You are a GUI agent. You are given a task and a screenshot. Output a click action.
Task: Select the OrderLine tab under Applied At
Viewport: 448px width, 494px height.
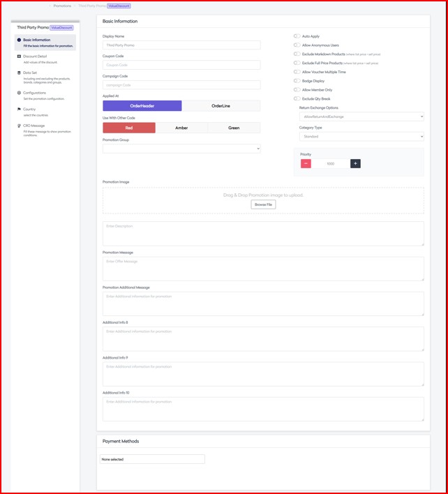coord(221,106)
